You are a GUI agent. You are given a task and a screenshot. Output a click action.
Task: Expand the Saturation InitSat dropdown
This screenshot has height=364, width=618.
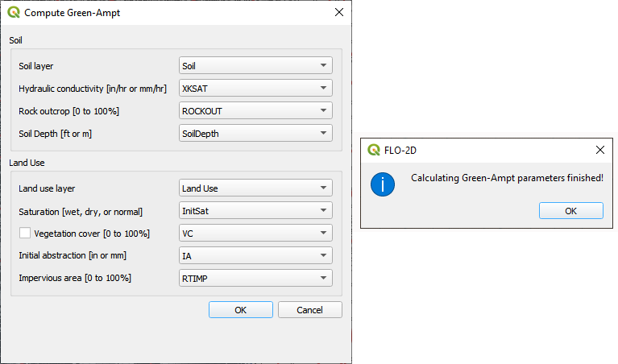point(255,211)
